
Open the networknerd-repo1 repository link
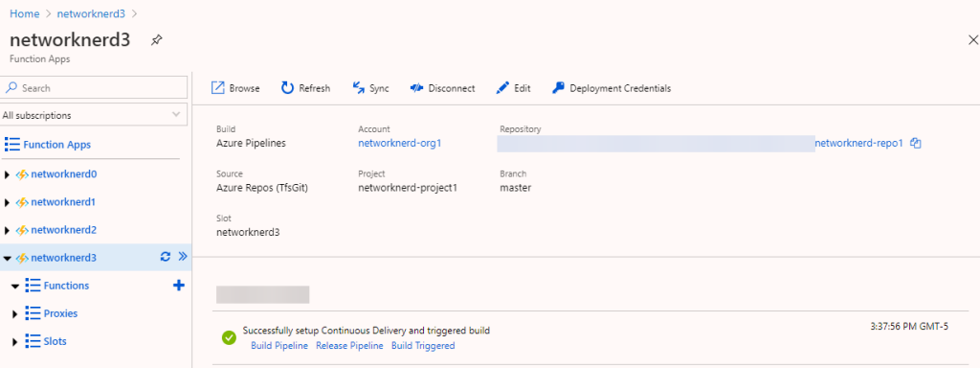(859, 144)
